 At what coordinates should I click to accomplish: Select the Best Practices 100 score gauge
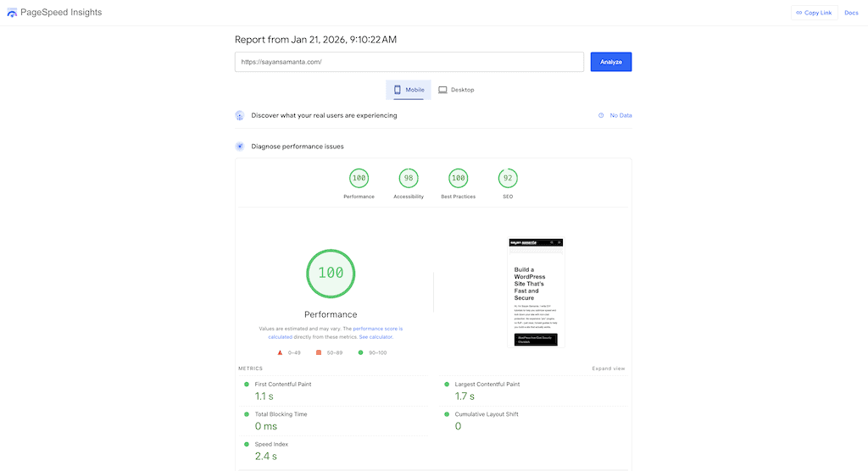click(x=459, y=178)
